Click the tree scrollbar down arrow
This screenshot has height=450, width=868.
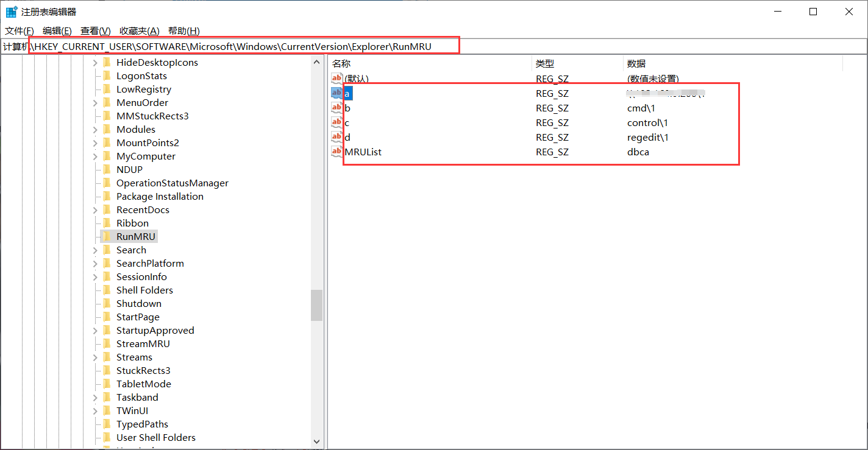tap(316, 441)
